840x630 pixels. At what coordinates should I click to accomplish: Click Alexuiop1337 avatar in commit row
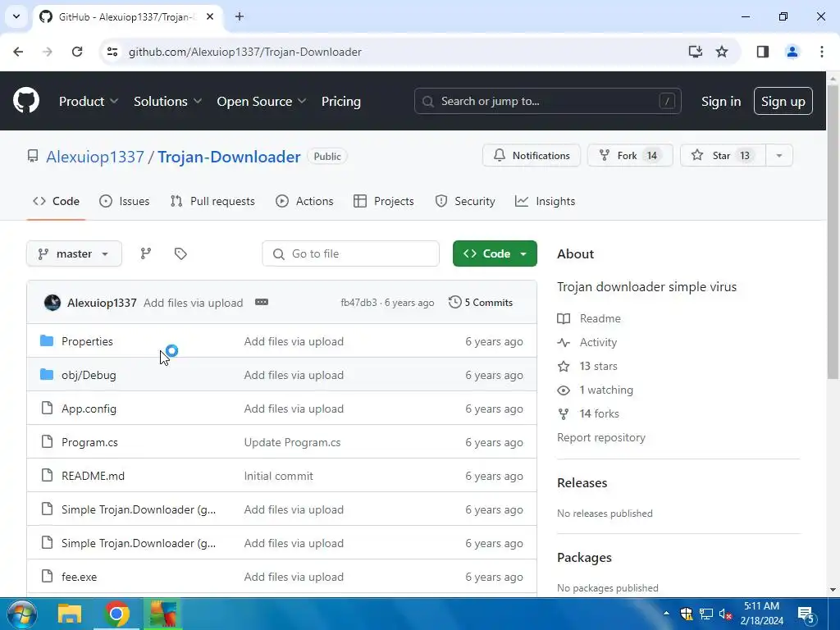pos(52,303)
